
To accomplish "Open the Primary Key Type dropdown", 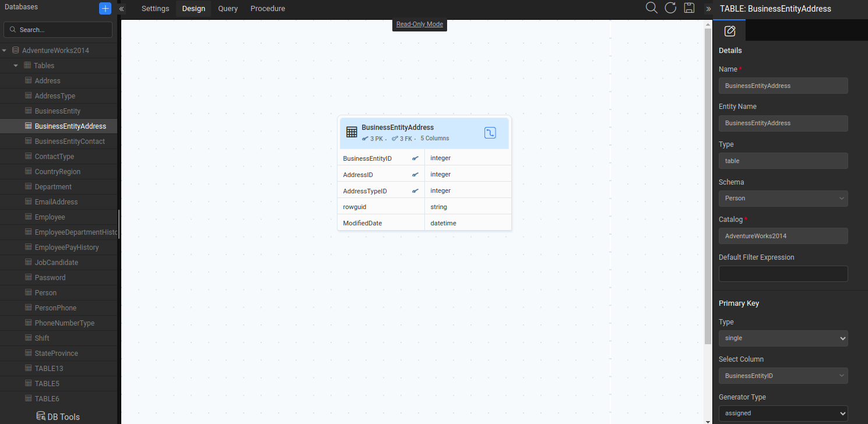I will (x=783, y=338).
